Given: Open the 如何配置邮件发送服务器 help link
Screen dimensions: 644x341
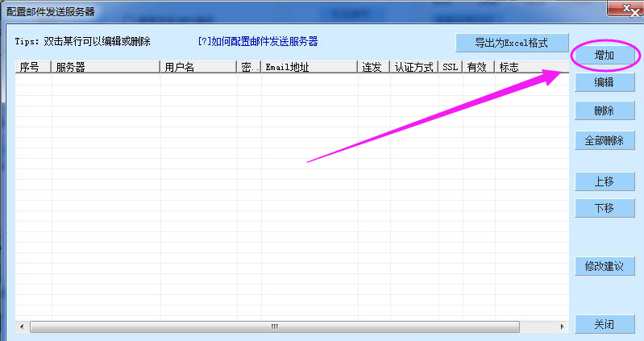Looking at the screenshot, I should tap(258, 41).
